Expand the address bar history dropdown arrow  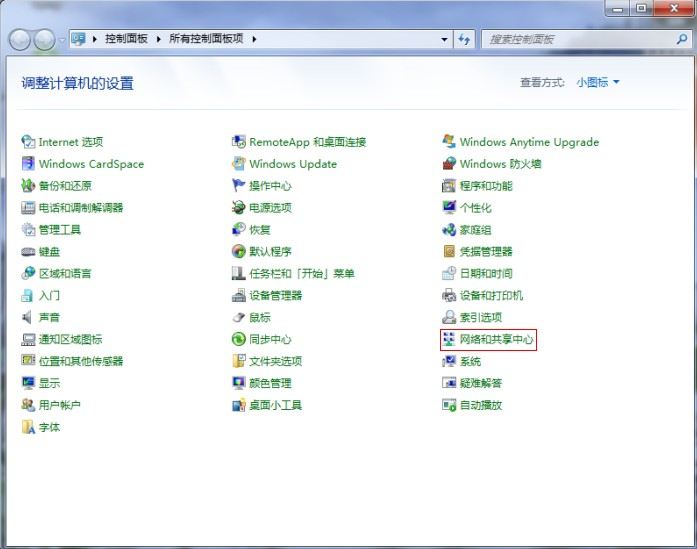pyautogui.click(x=444, y=40)
